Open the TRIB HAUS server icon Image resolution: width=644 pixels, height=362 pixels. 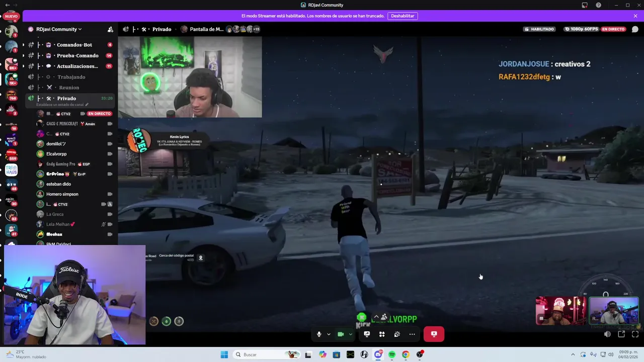coord(11,170)
